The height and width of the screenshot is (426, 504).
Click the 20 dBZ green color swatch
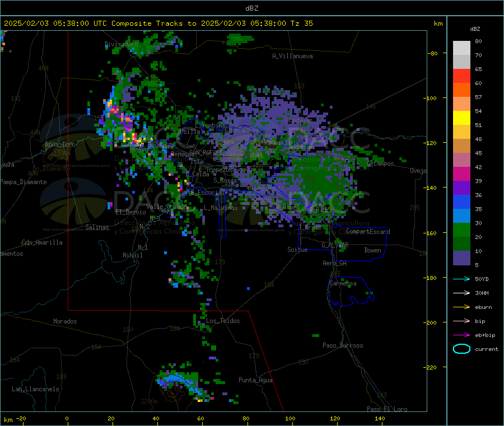(461, 230)
